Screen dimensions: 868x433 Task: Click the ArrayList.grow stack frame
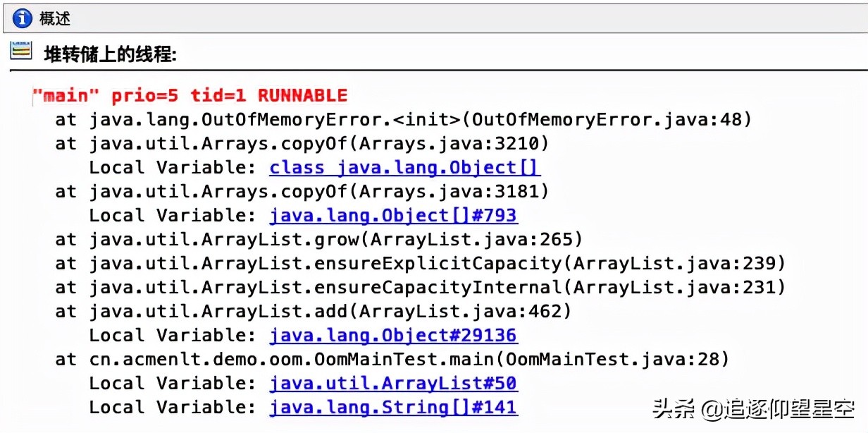click(318, 239)
